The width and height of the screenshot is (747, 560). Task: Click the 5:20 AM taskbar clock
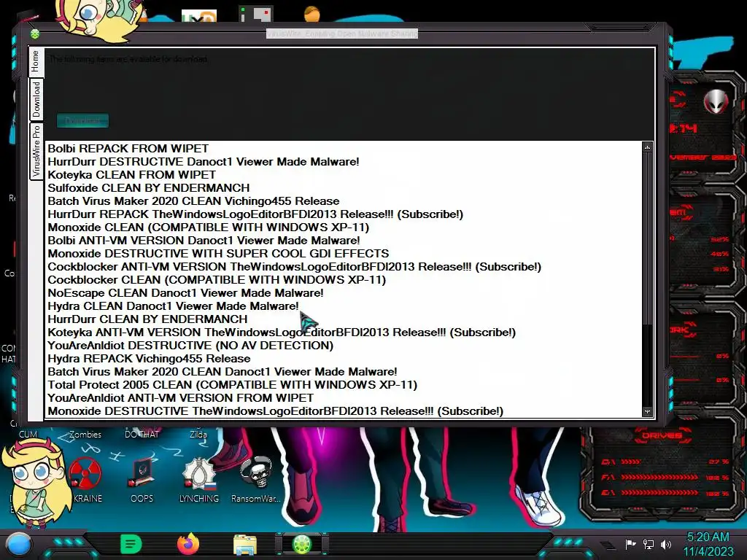click(x=708, y=537)
